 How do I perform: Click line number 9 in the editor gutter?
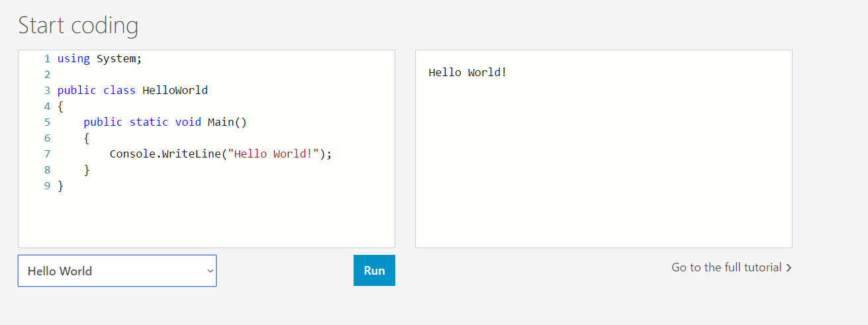click(47, 185)
